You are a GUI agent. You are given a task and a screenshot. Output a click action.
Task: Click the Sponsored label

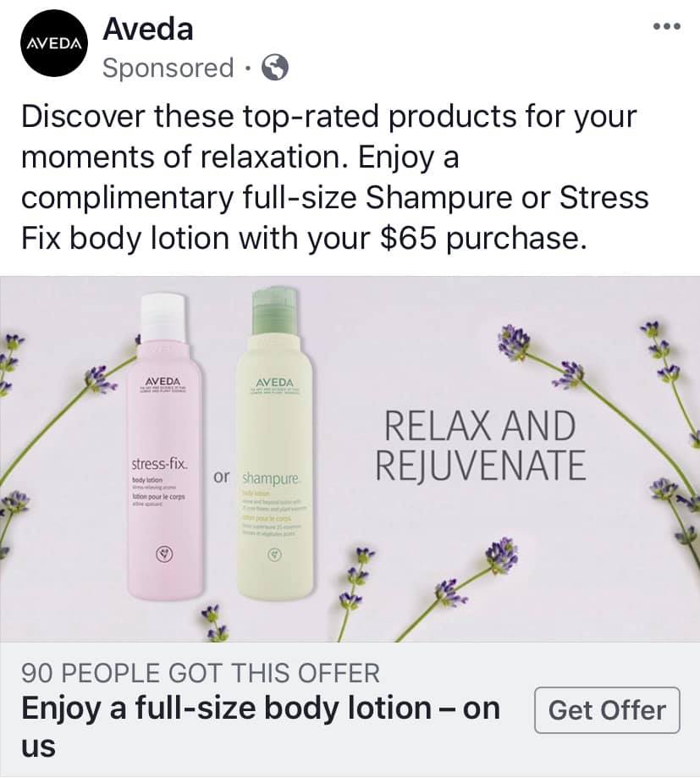[168, 68]
